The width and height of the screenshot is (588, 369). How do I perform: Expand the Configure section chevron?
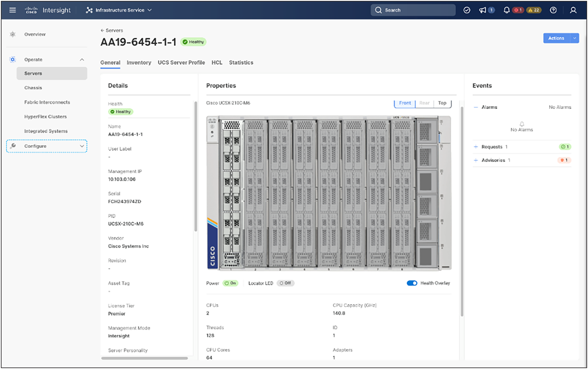(x=82, y=146)
